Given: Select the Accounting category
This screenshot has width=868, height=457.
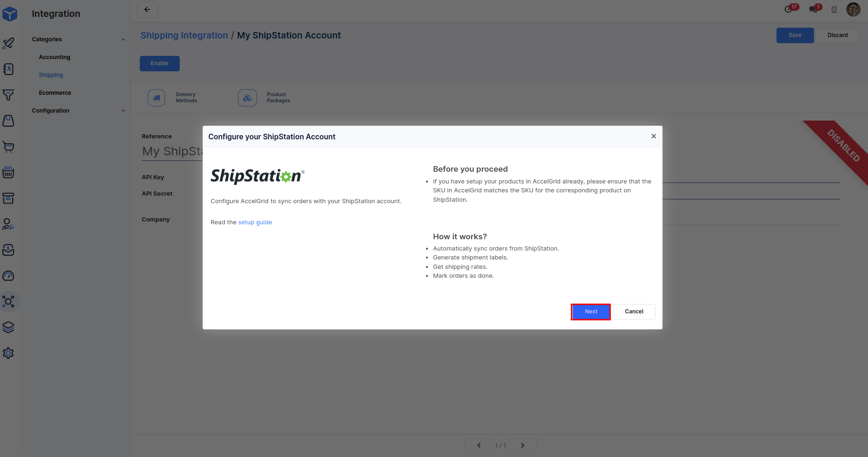Looking at the screenshot, I should pos(54,57).
